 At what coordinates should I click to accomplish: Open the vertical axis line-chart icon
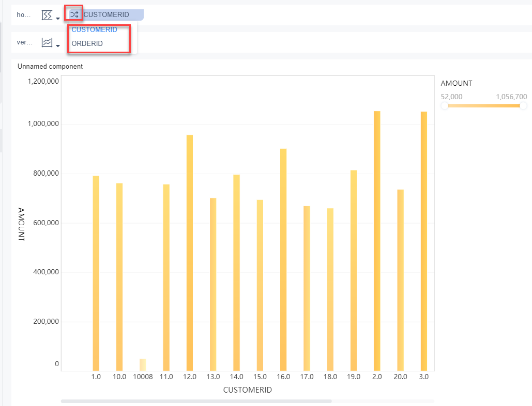[47, 42]
